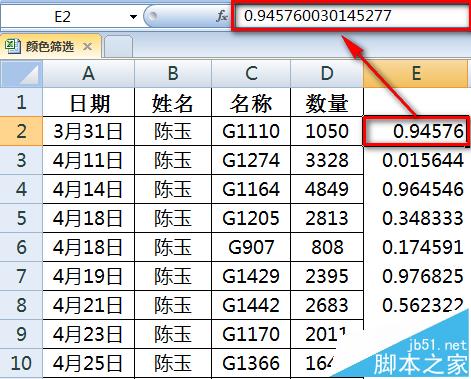This screenshot has width=471, height=379.
Task: Select row 1 header
Action: [x=21, y=102]
